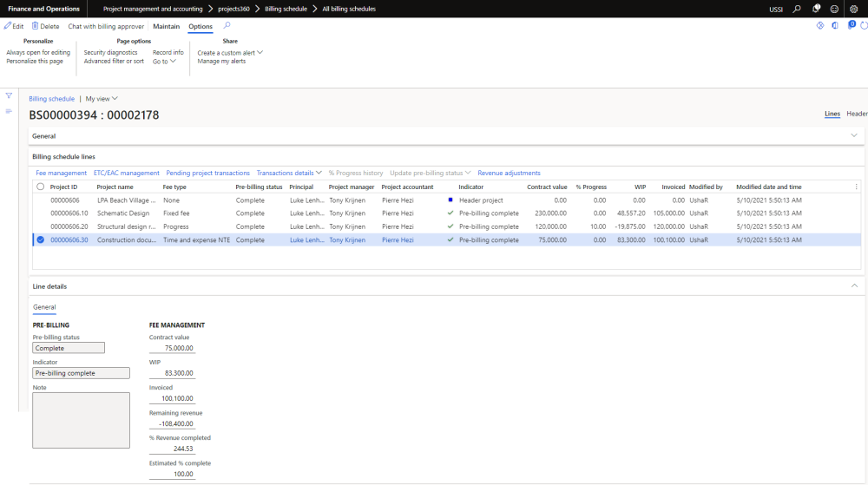Deselect the checked row 00000606.30
This screenshot has height=485, width=868.
[x=40, y=240]
